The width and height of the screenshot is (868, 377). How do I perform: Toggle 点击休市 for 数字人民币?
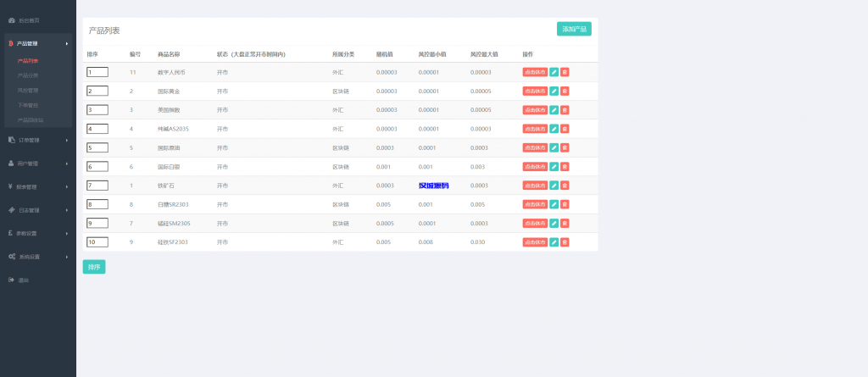coord(534,72)
